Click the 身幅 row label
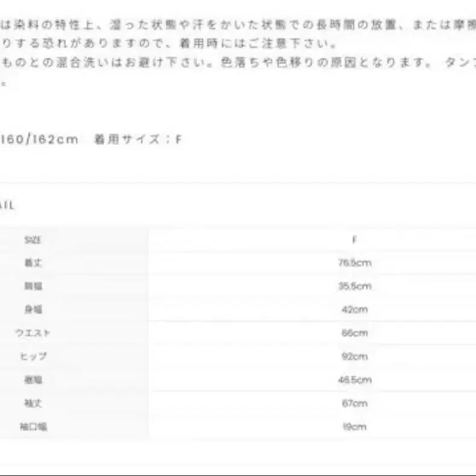 (33, 309)
